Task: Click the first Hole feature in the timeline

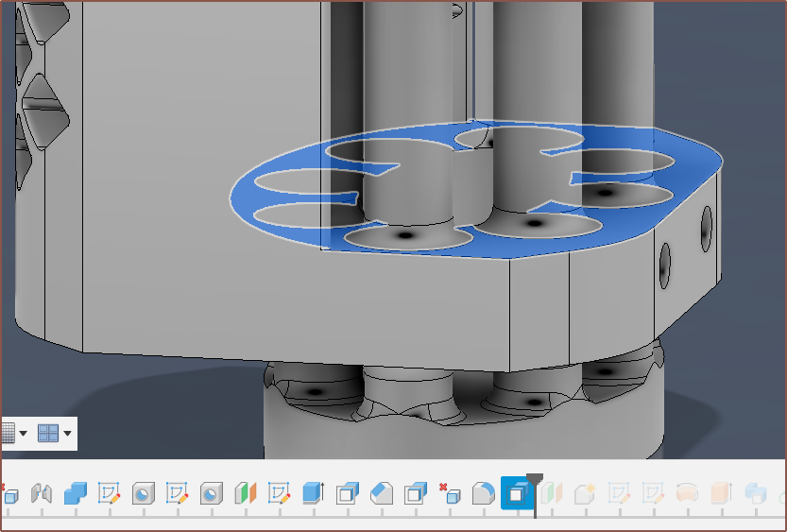Action: (x=144, y=493)
